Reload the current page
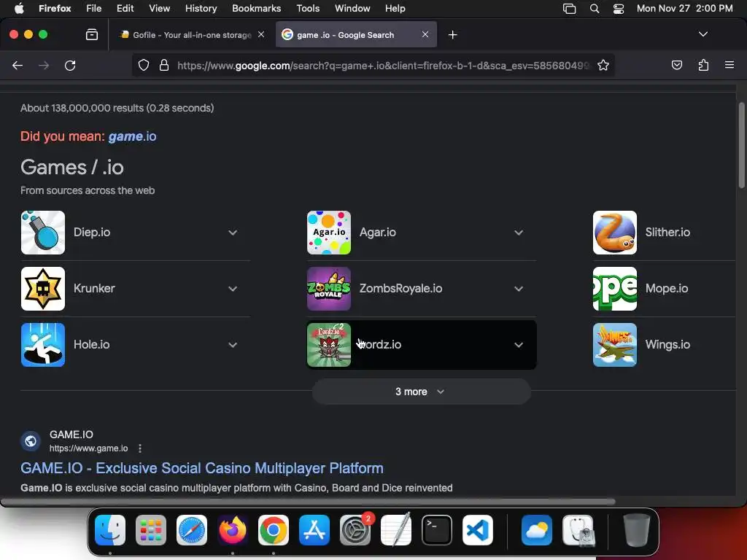The height and width of the screenshot is (560, 747). (70, 65)
